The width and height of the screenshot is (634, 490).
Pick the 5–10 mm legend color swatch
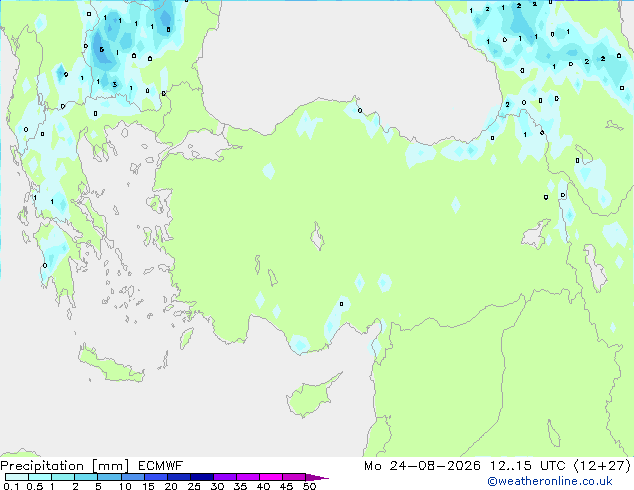pos(109,477)
